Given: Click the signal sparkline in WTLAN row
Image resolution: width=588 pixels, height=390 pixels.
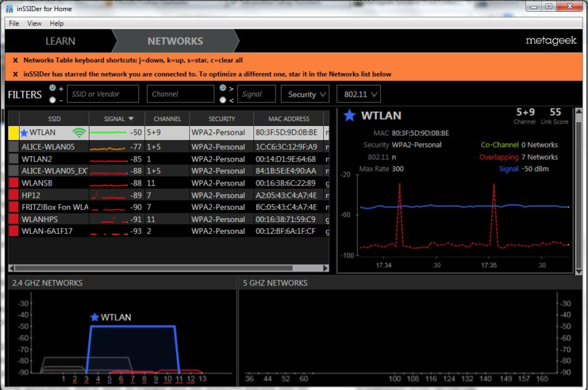Looking at the screenshot, I should pyautogui.click(x=108, y=133).
